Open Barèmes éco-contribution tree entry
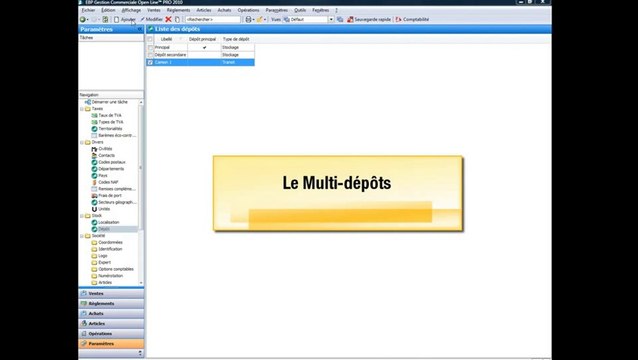Viewport: 638px width, 360px height. coord(114,135)
